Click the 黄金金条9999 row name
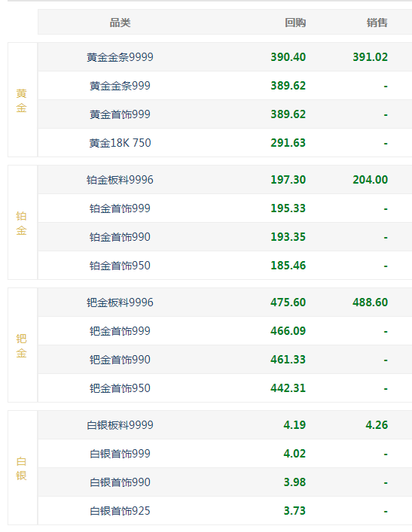Viewport: 412px width, 532px height. (120, 57)
